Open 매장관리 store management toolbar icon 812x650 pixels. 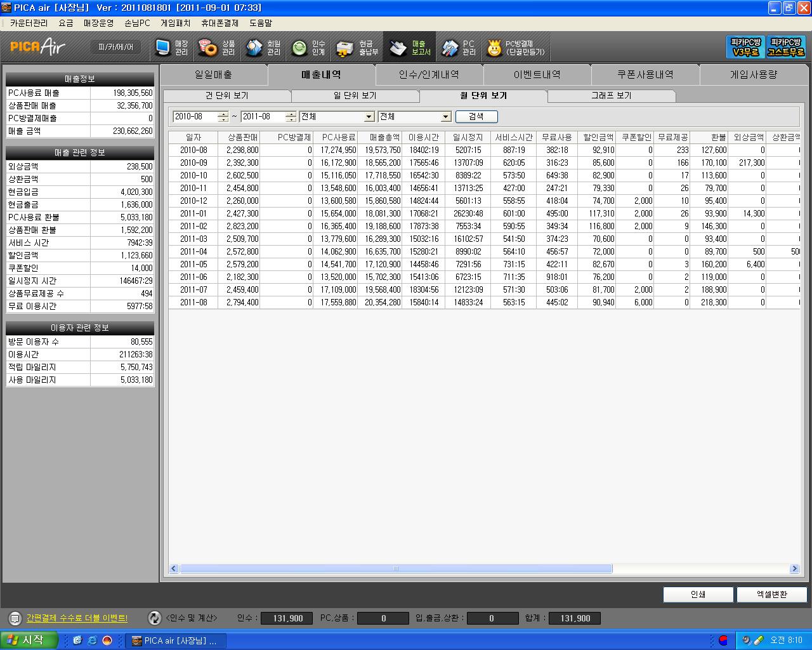point(173,48)
